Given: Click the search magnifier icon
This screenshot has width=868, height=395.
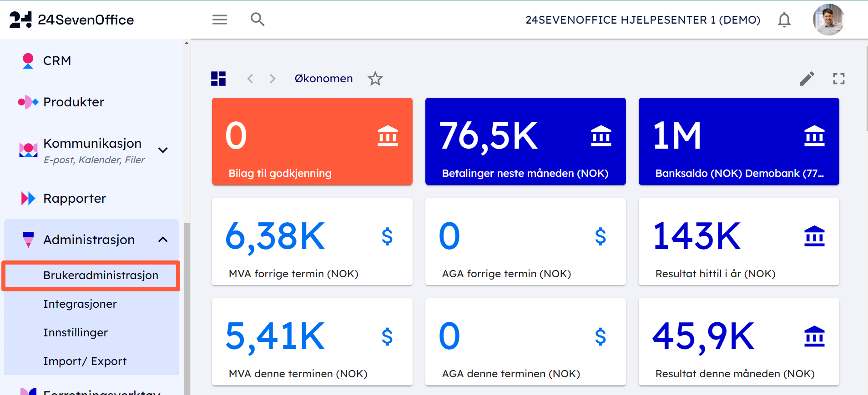Looking at the screenshot, I should coord(257,20).
